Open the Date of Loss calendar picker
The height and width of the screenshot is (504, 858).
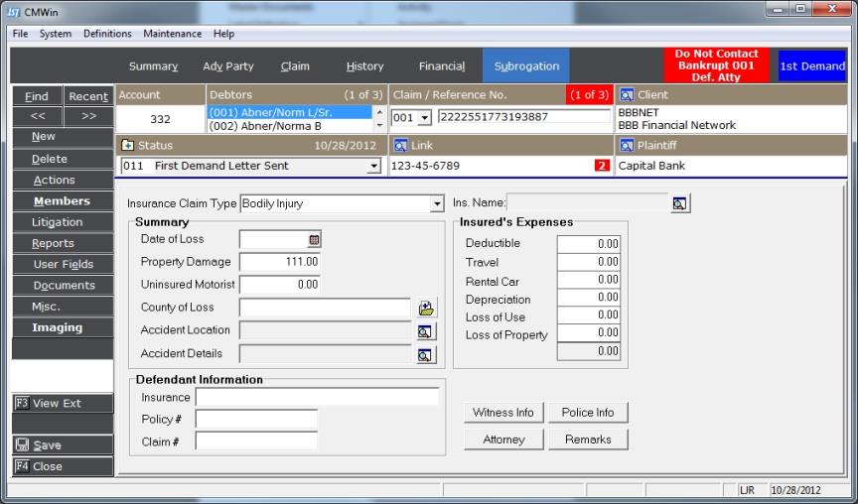[314, 239]
